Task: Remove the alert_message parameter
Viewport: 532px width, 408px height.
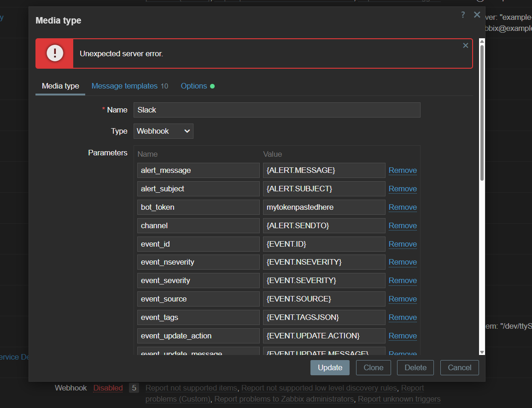Action: tap(403, 170)
